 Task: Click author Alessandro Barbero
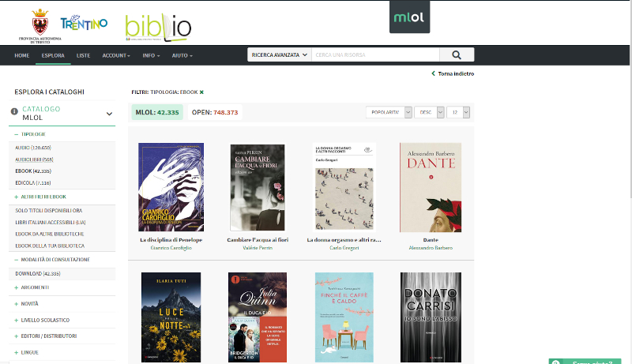coord(431,248)
